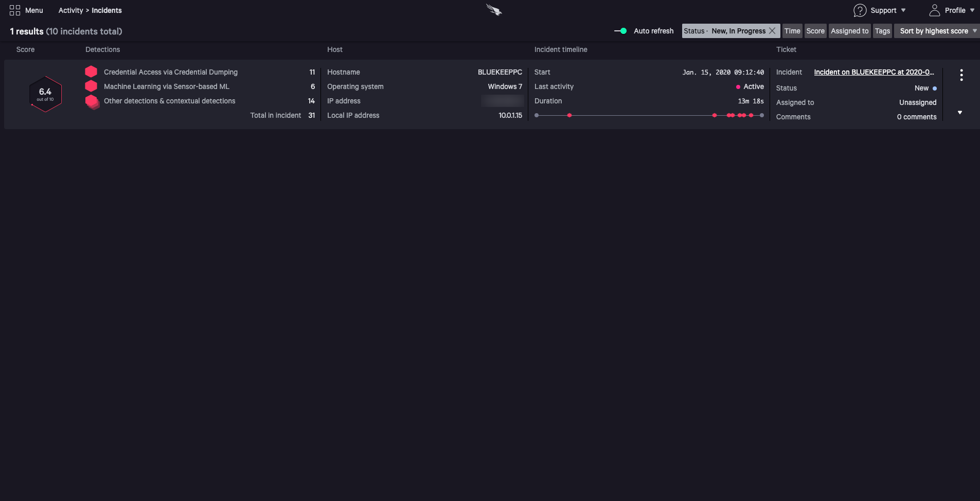Click the Profile user icon
The image size is (980, 501).
(x=934, y=10)
